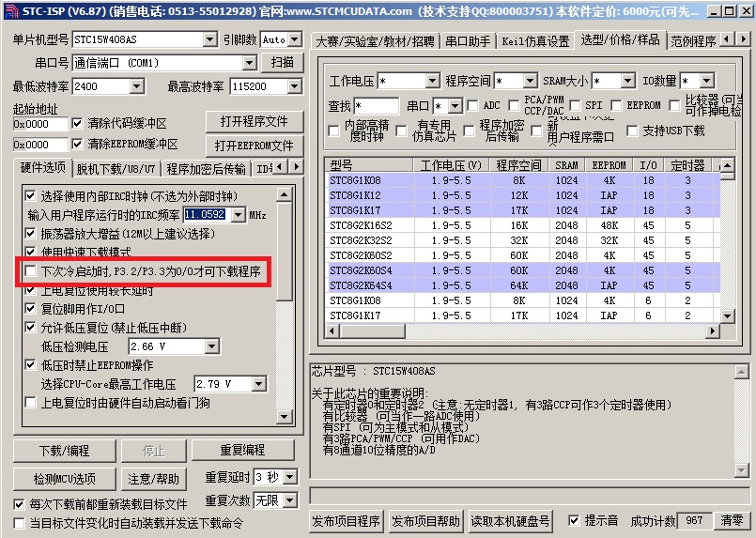
Task: Click 重复编程 button
Action: pyautogui.click(x=242, y=451)
